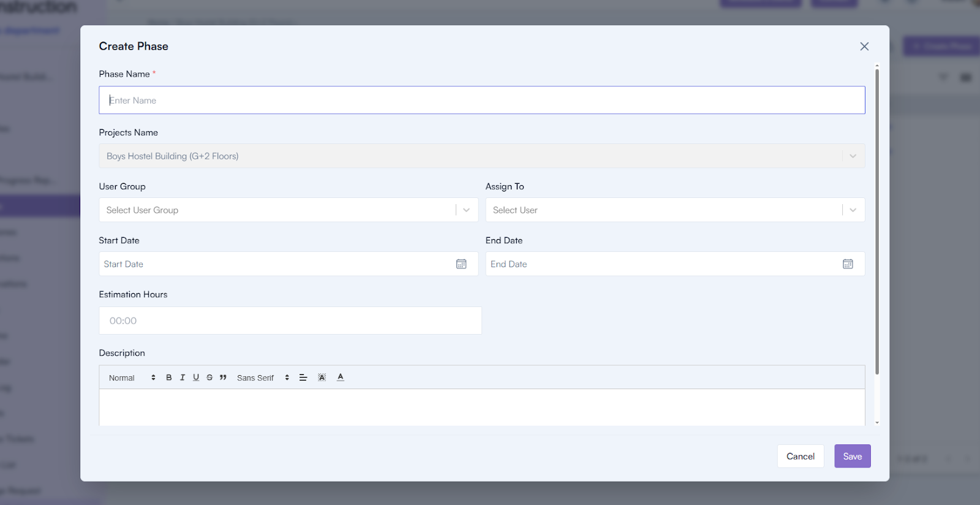Open the Start Date calendar picker
Image resolution: width=980 pixels, height=505 pixels.
(x=461, y=264)
